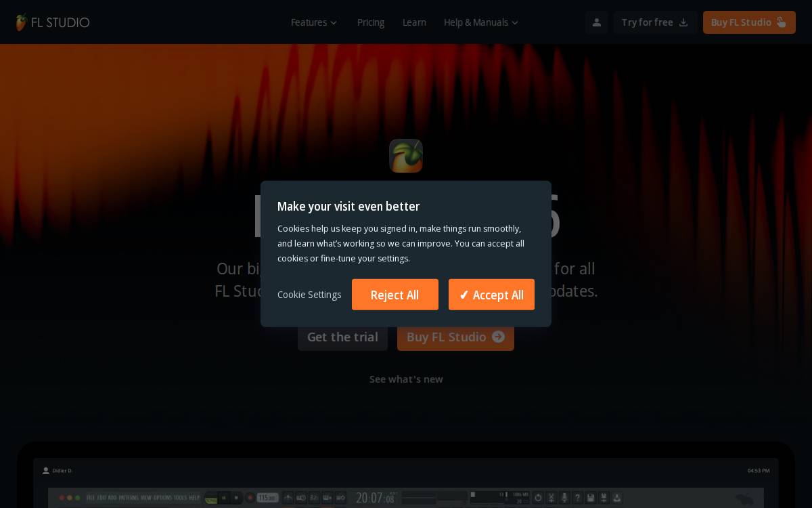Click the "Make your visit even better" heading
The height and width of the screenshot is (508, 812).
click(x=348, y=207)
